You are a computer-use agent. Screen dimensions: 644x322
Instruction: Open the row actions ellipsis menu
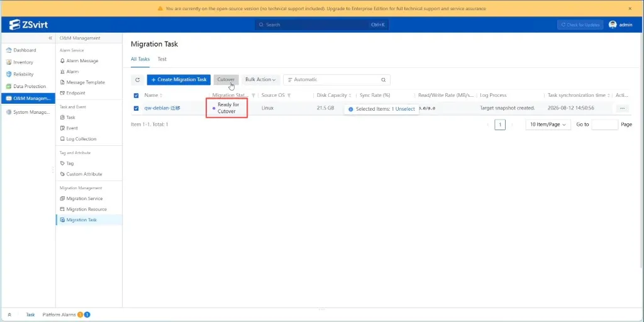click(x=622, y=108)
